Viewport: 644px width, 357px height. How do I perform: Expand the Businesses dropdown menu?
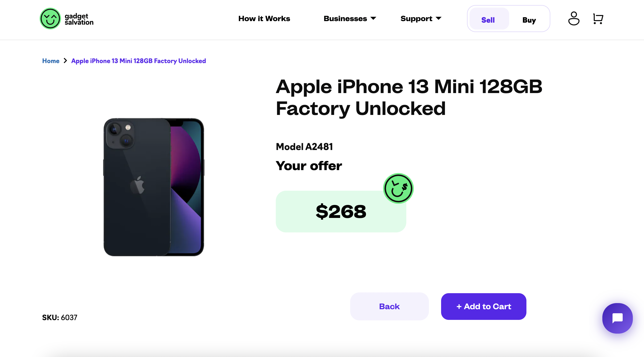(x=350, y=19)
